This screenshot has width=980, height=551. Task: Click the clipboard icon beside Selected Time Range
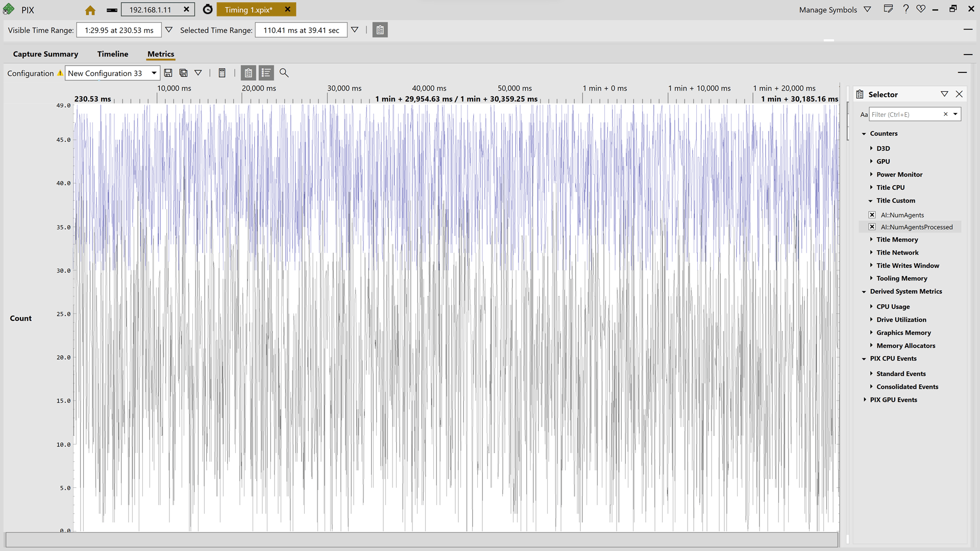click(x=380, y=30)
